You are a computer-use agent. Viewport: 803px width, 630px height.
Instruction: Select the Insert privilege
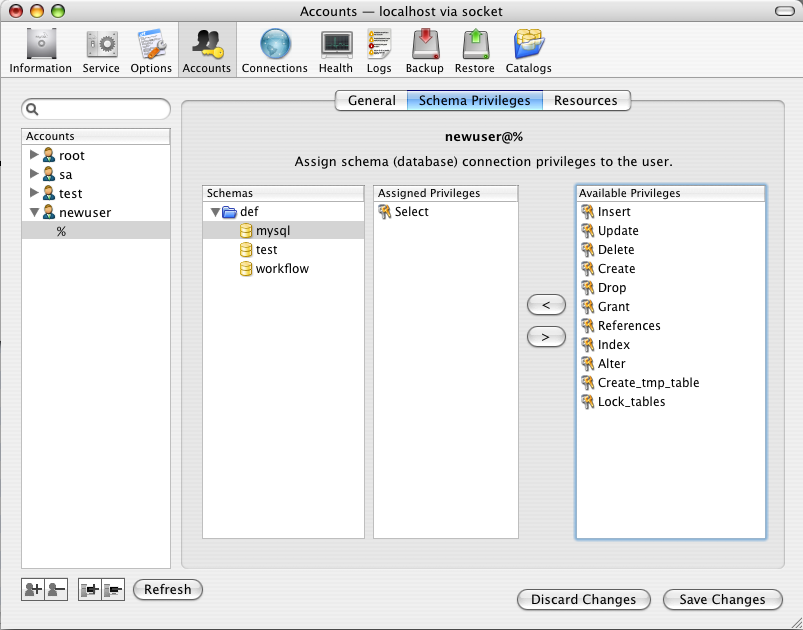pyautogui.click(x=614, y=212)
